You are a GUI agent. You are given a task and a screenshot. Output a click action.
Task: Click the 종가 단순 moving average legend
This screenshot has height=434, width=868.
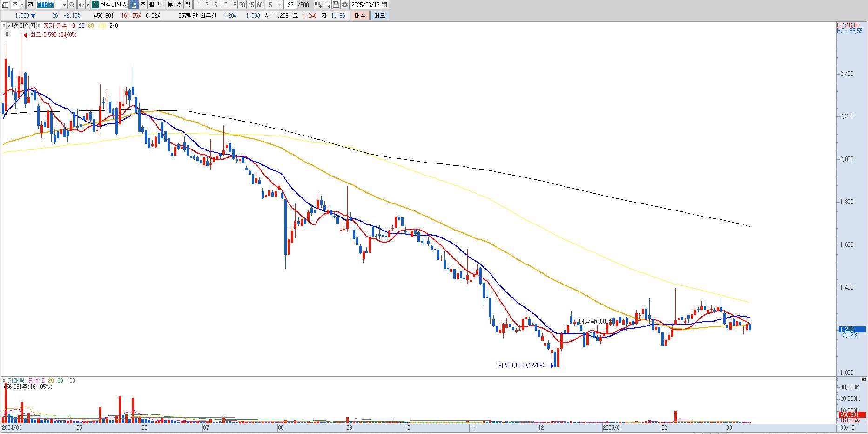(55, 26)
